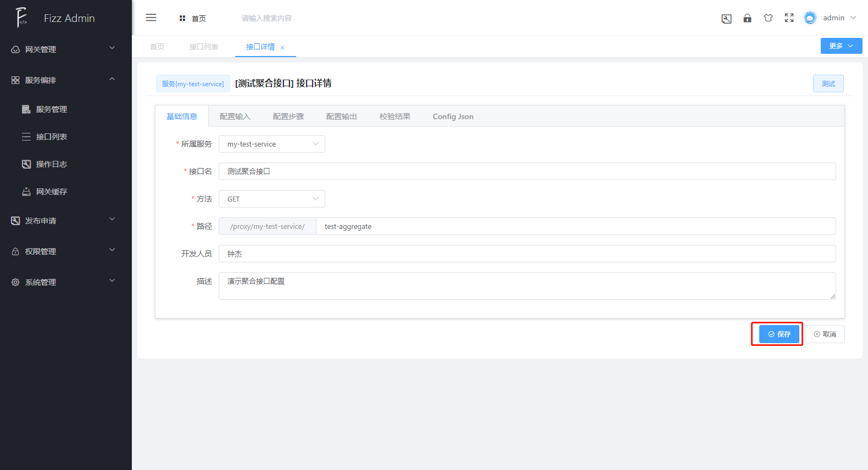This screenshot has width=868, height=470.
Task: Switch to the Config Json tab
Action: [x=453, y=116]
